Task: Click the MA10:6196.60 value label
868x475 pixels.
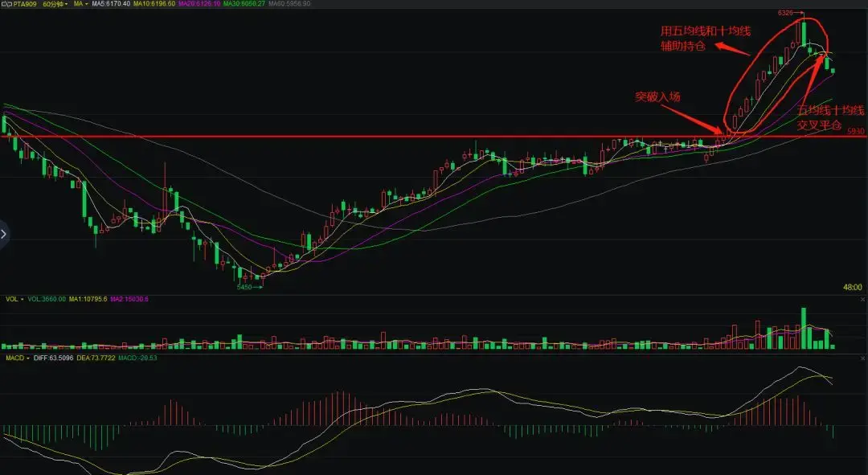Action: click(154, 4)
